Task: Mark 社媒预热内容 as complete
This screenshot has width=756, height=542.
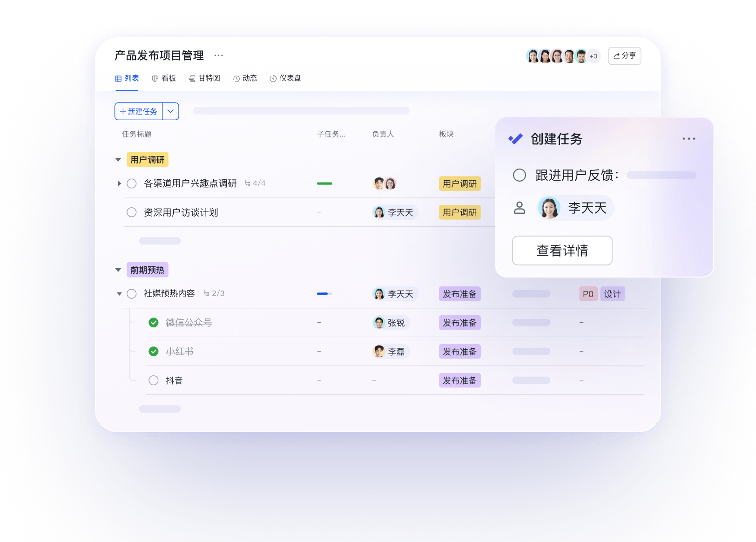Action: coord(132,294)
